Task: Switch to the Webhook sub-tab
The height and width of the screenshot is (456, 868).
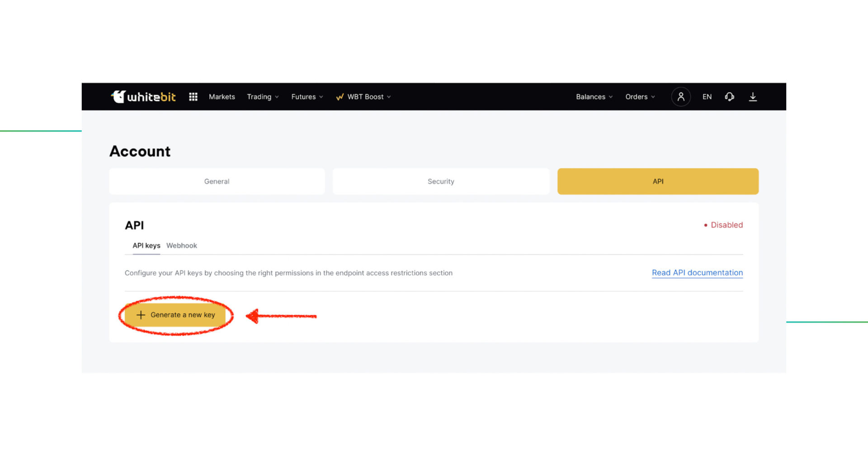Action: click(182, 246)
